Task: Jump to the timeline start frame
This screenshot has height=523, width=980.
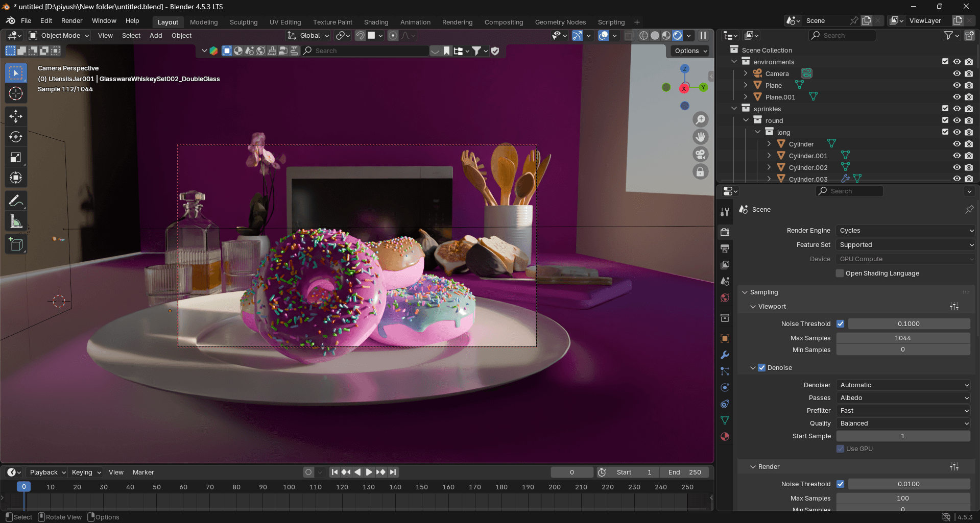Action: pos(334,472)
